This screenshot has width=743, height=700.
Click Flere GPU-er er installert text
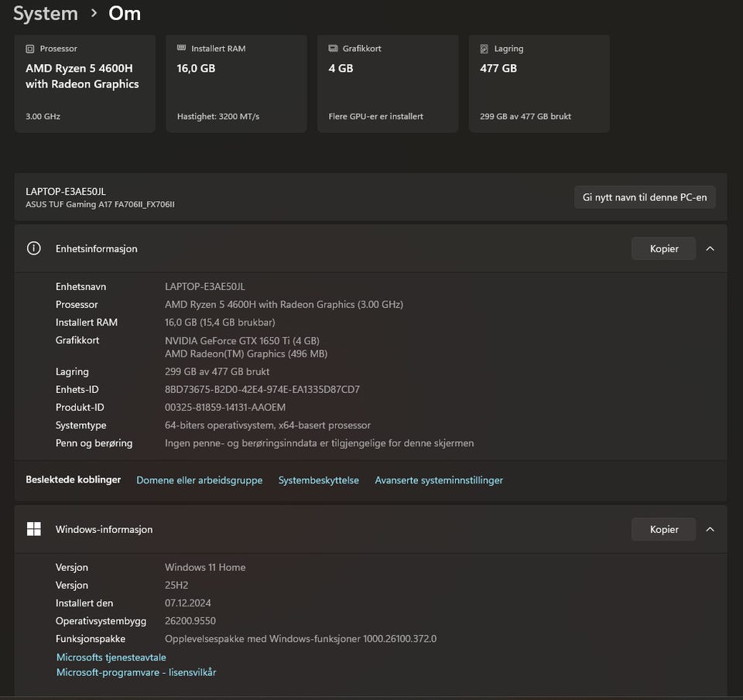pyautogui.click(x=376, y=117)
